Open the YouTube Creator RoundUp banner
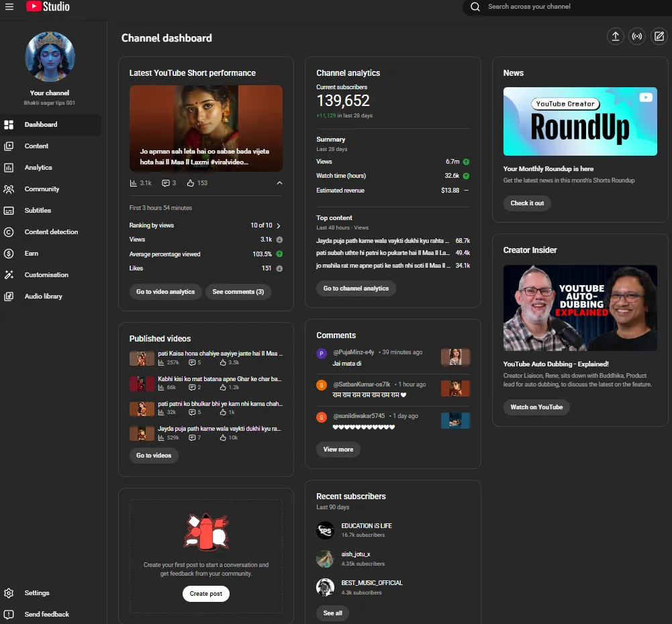Image resolution: width=672 pixels, height=624 pixels. [x=580, y=121]
